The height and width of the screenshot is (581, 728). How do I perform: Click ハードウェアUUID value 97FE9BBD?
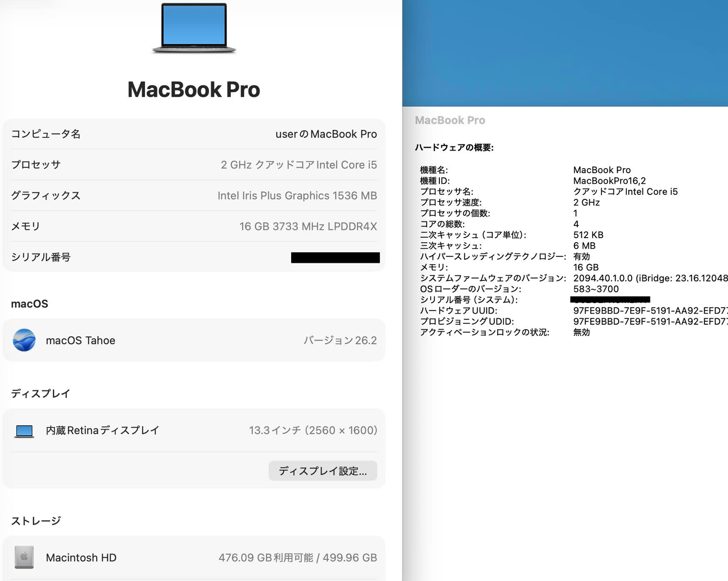pyautogui.click(x=650, y=311)
